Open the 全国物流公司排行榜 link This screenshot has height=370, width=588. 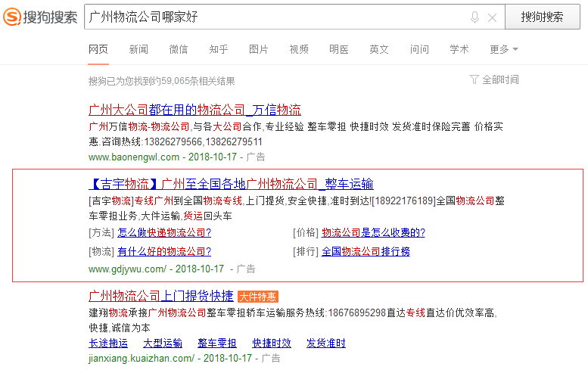(x=366, y=251)
